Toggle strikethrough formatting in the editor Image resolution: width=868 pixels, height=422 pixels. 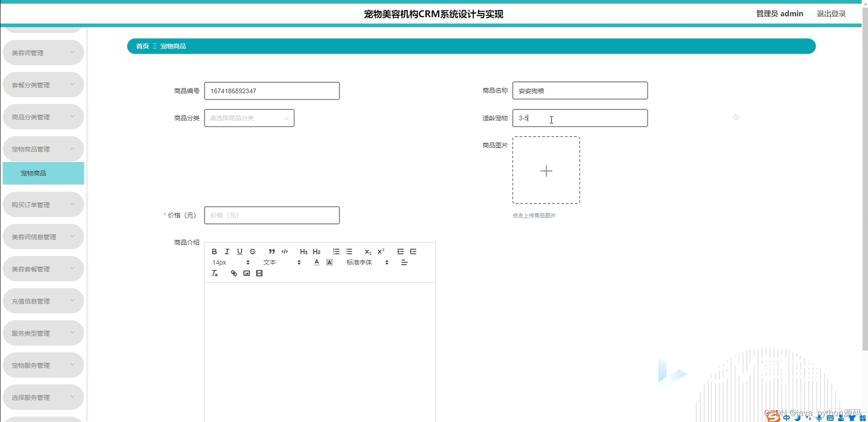[x=252, y=251]
